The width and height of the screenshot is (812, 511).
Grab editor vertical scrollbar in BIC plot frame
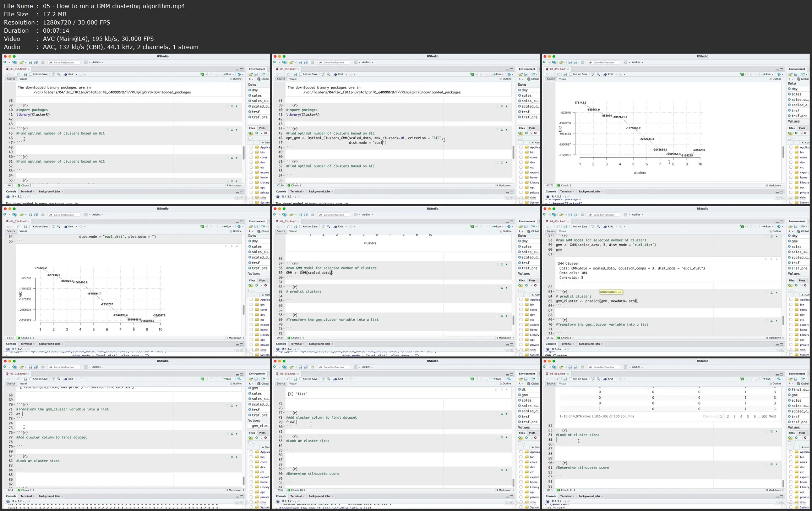point(783,152)
